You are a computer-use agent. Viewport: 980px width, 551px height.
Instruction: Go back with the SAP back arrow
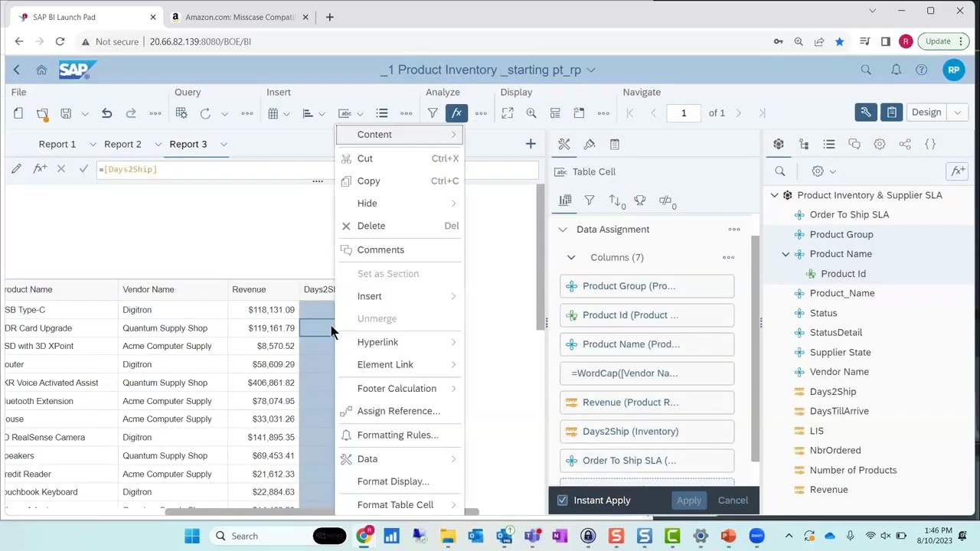(x=16, y=70)
